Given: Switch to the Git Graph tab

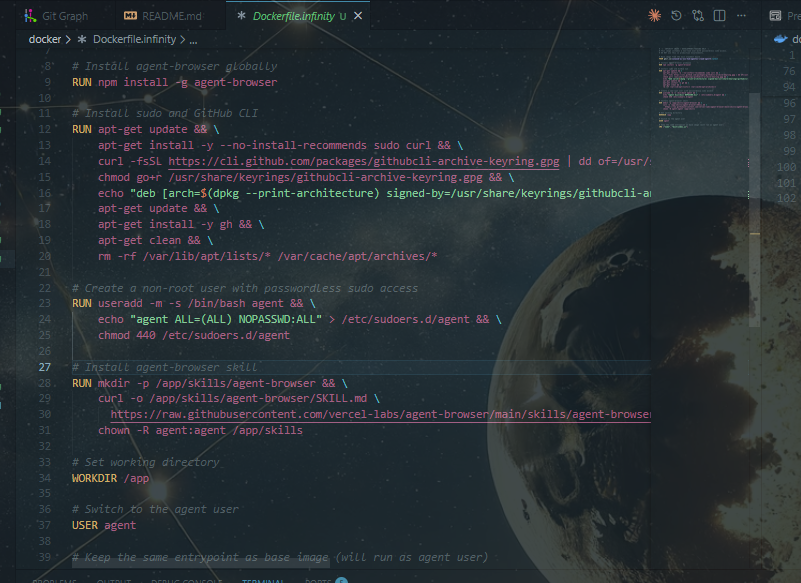Looking at the screenshot, I should click(x=56, y=16).
